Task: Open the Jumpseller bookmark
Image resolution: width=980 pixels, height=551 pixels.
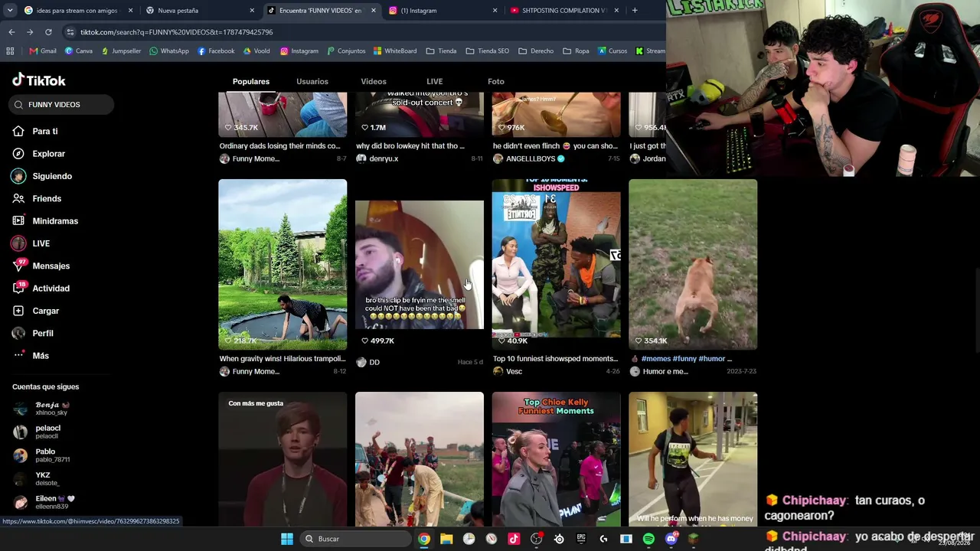Action: (x=121, y=51)
